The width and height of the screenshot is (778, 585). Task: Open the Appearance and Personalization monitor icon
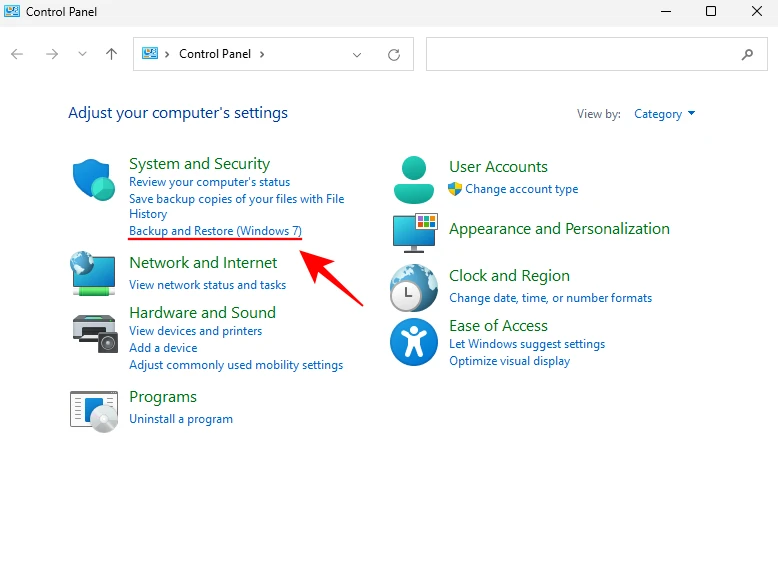[x=414, y=232]
